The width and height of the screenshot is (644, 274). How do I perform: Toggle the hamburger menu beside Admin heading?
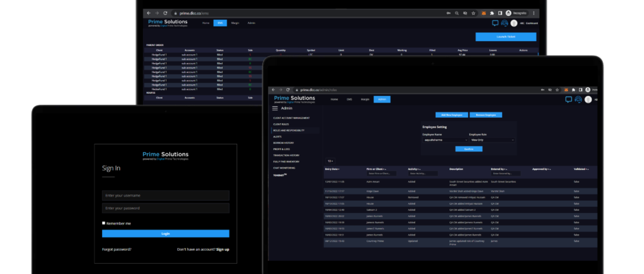[275, 108]
